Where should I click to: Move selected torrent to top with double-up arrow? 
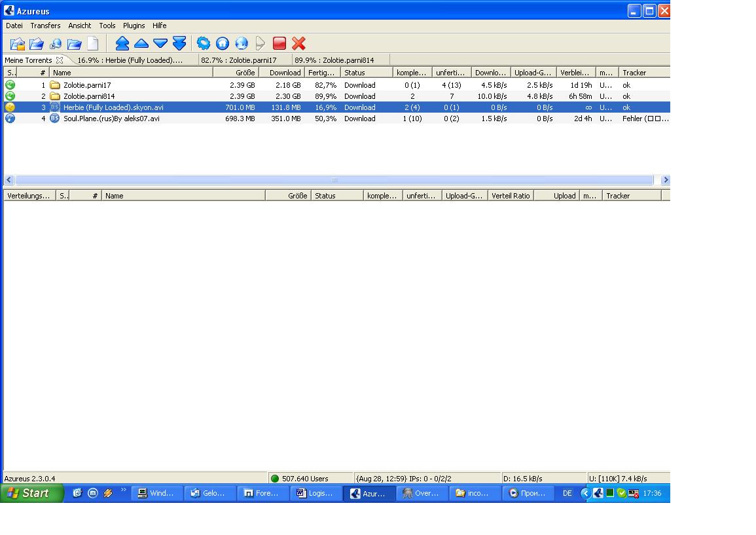(122, 43)
